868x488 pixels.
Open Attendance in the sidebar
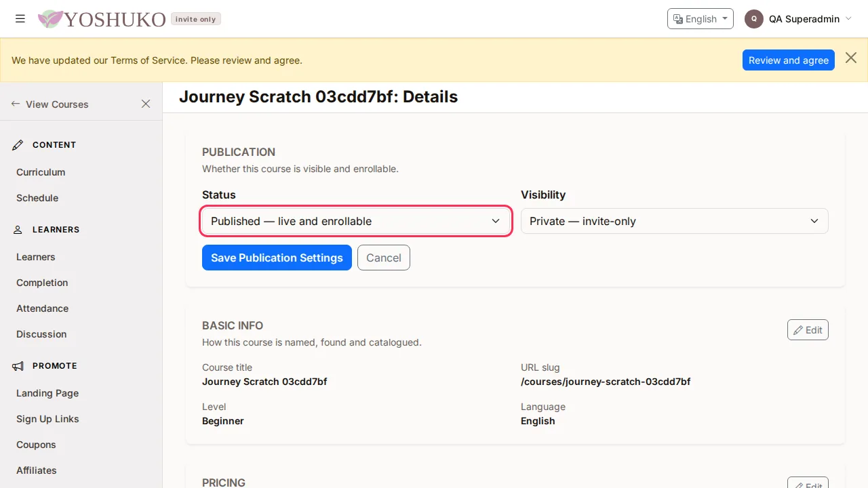tap(43, 308)
